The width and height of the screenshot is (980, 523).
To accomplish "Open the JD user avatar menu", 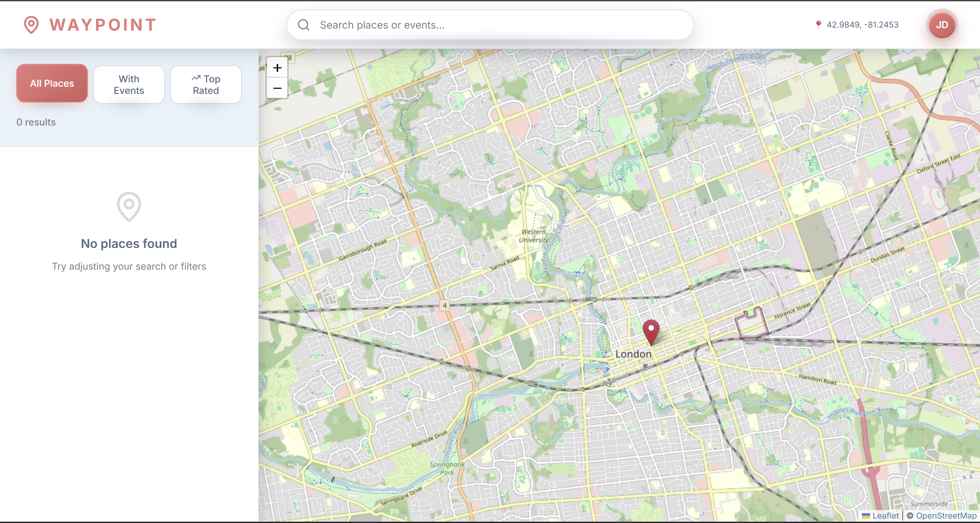I will (x=942, y=25).
